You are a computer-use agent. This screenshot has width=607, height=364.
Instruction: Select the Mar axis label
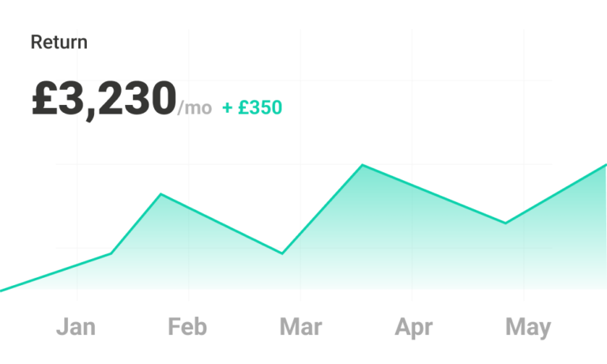(300, 327)
